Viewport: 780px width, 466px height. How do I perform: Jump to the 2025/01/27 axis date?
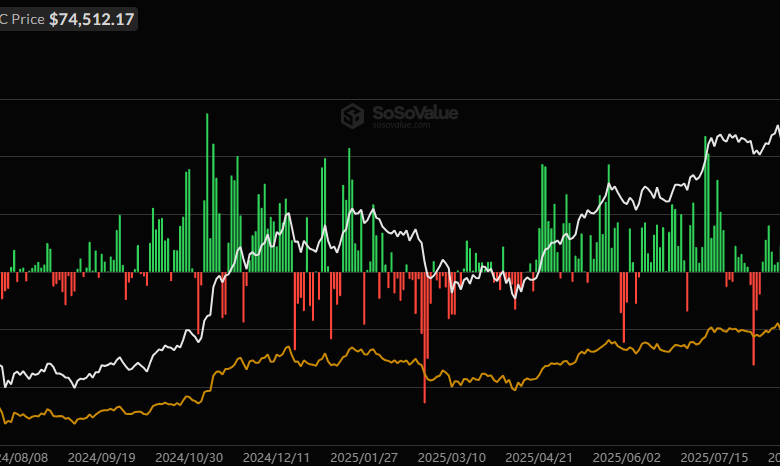[362, 457]
